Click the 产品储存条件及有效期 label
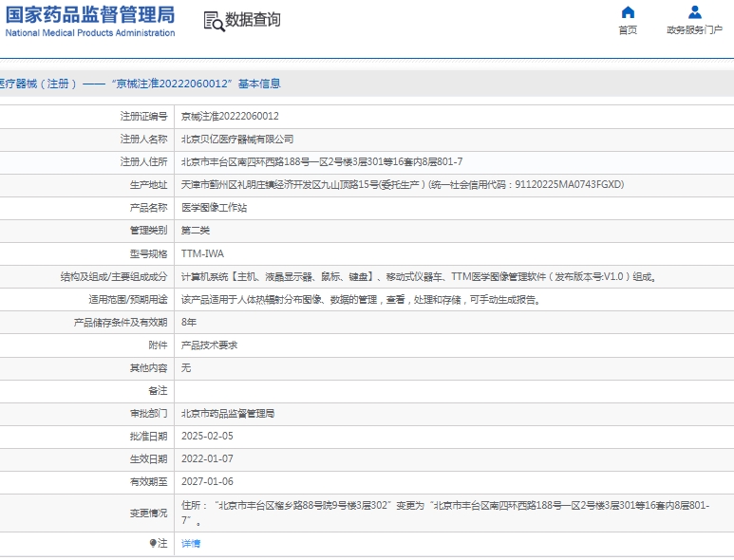The image size is (734, 560). click(x=121, y=322)
